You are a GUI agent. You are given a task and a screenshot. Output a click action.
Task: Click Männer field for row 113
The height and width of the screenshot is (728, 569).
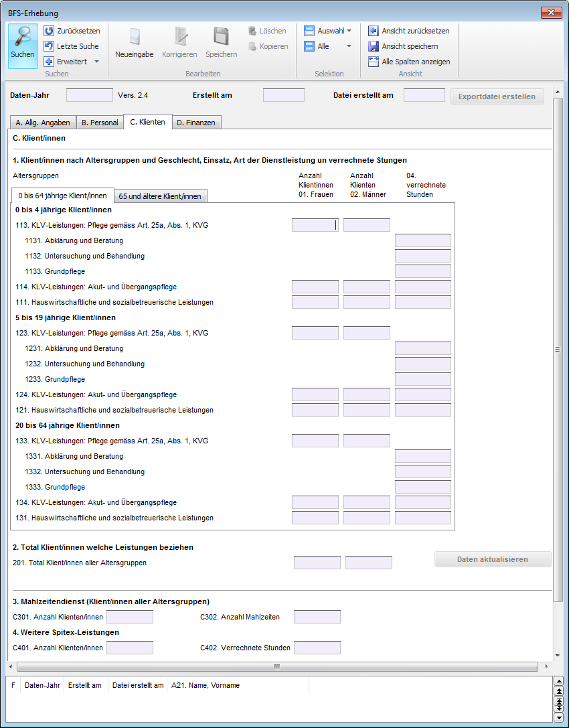(x=367, y=225)
